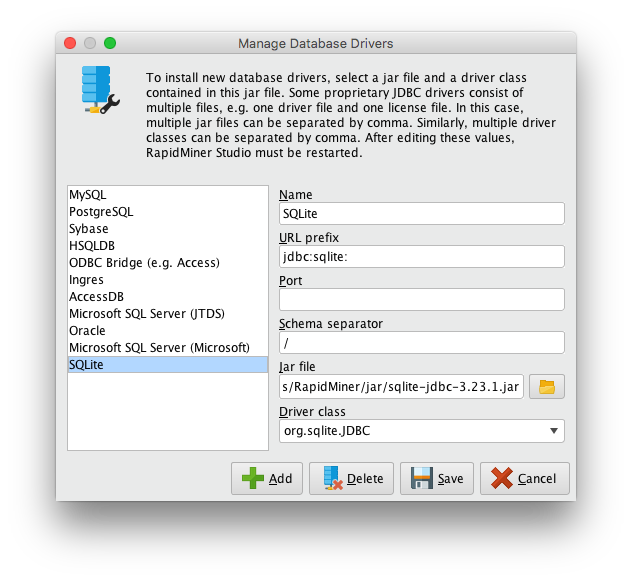Select MySQL in the driver list
The image size is (632, 581).
88,195
